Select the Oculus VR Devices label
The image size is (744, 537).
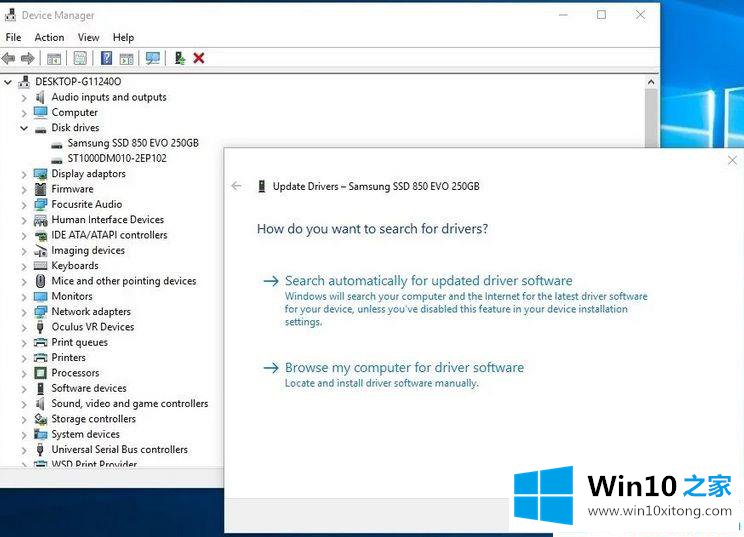(93, 327)
